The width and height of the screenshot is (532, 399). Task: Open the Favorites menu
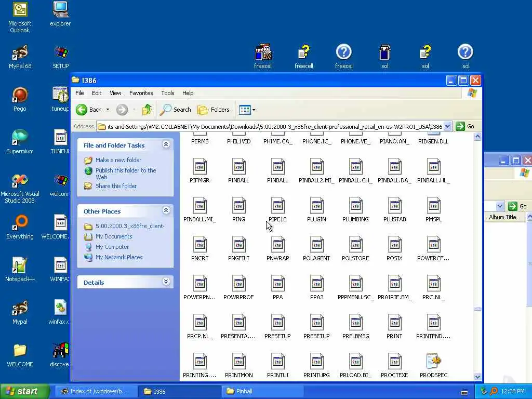(x=141, y=93)
